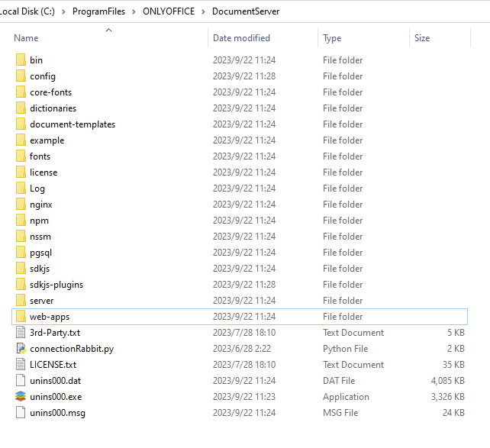The height and width of the screenshot is (448, 490).
Task: Click the sdkjs-plugins folder icon
Action: tap(21, 285)
